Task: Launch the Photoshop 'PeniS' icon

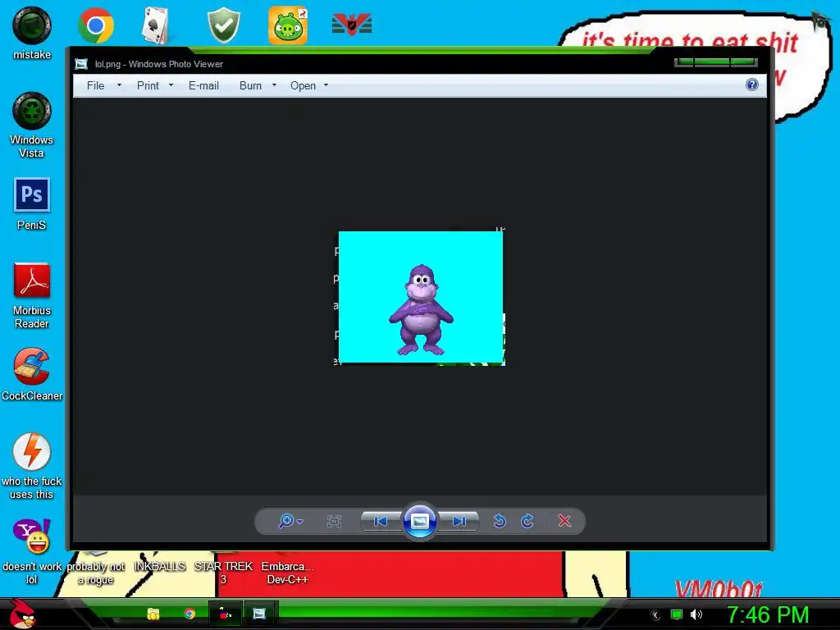Action: coord(32,203)
